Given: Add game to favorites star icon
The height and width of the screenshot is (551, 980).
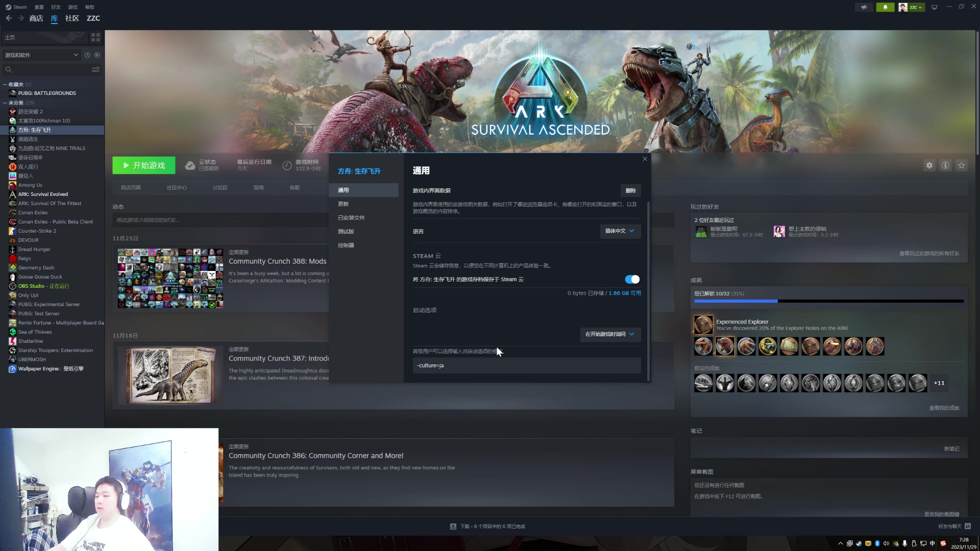Looking at the screenshot, I should click(x=962, y=165).
